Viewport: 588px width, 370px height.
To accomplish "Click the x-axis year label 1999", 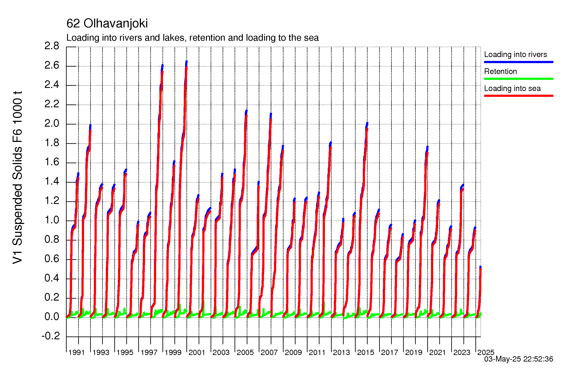I will click(x=173, y=352).
